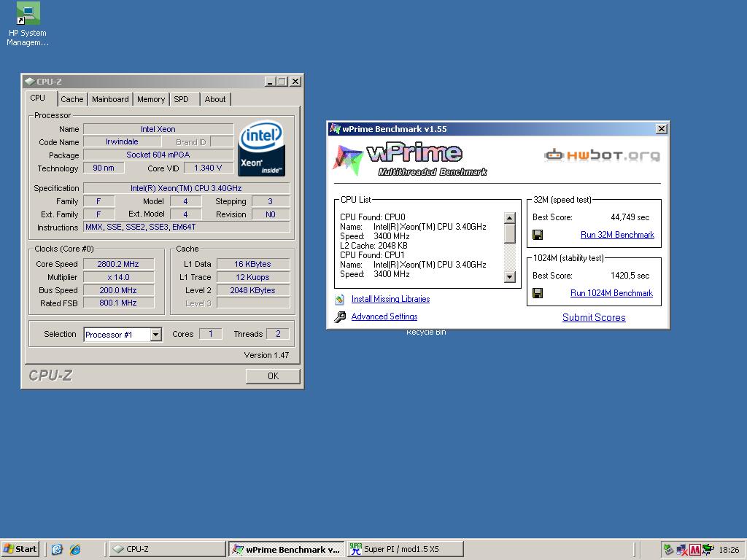Click the Cores value 1

click(x=211, y=334)
